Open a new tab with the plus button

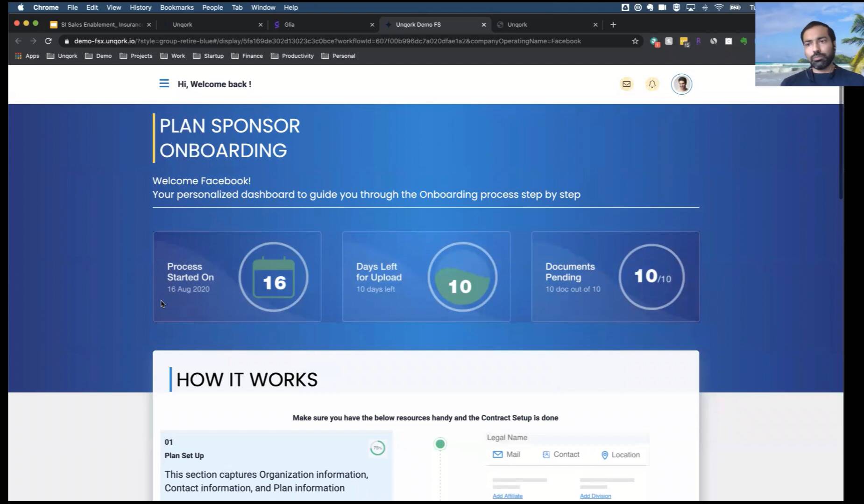point(613,24)
